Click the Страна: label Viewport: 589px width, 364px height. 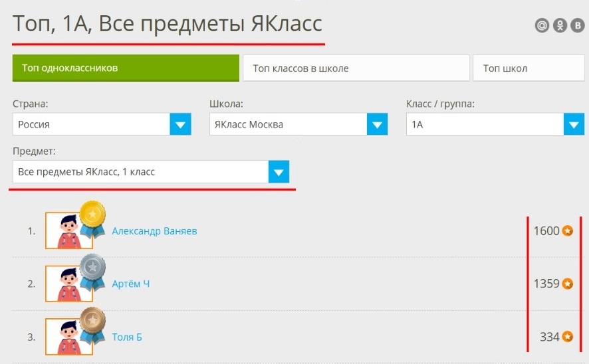click(x=31, y=104)
